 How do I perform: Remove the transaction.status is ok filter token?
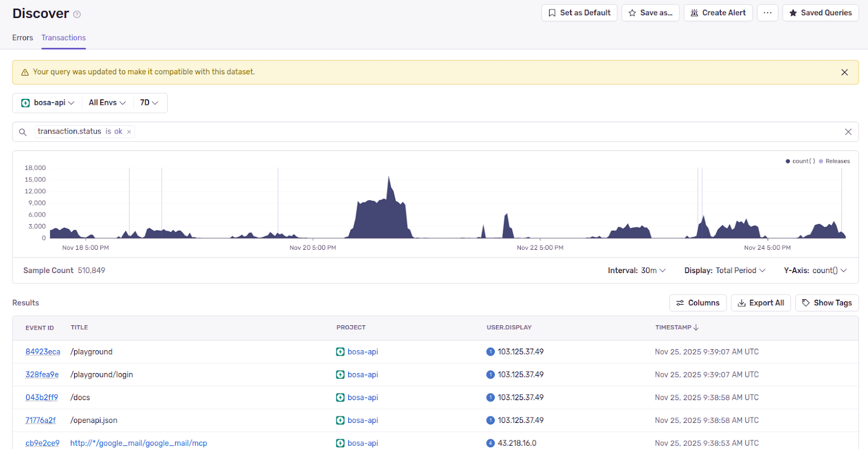[129, 132]
